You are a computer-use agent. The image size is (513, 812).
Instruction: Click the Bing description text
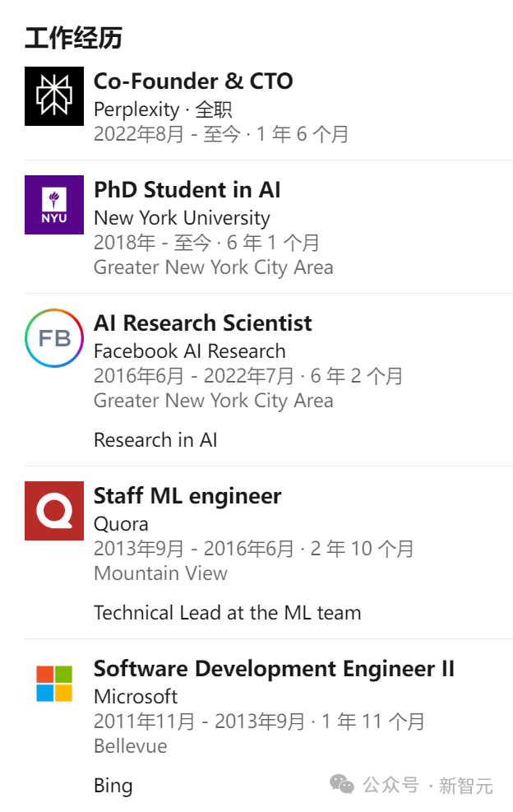pyautogui.click(x=113, y=786)
